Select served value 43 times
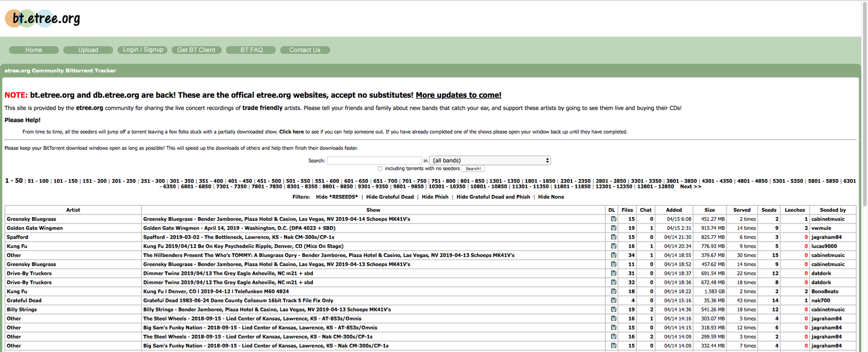The height and width of the screenshot is (352, 868). [x=746, y=300]
